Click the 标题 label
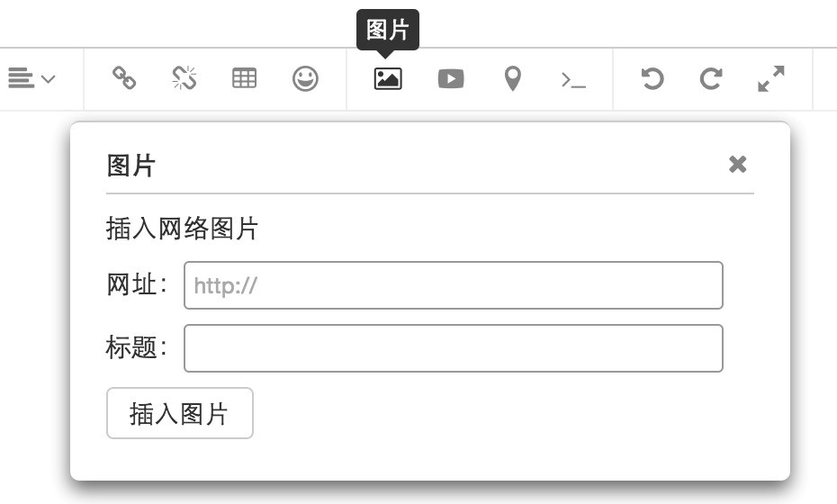837x504 pixels. (137, 347)
